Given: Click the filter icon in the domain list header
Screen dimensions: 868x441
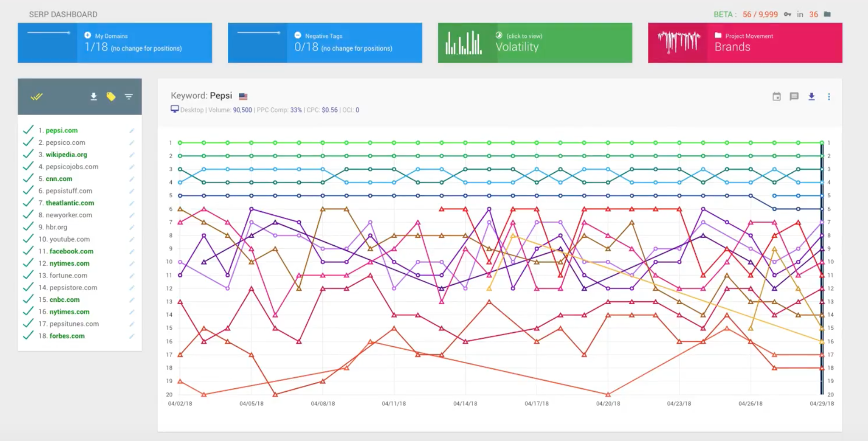Looking at the screenshot, I should coord(128,96).
